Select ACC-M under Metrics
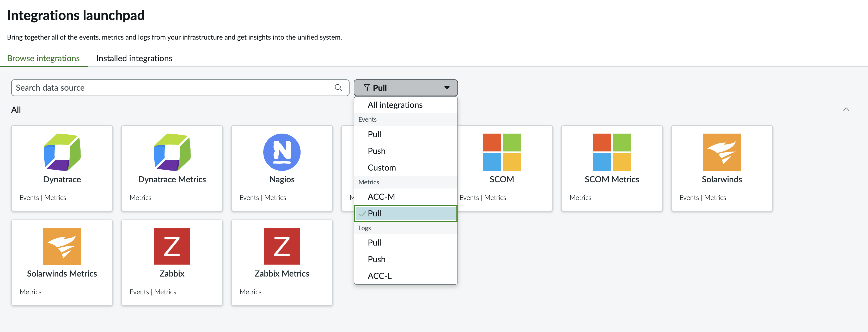Screen dimensions: 868x332 (406, 197)
